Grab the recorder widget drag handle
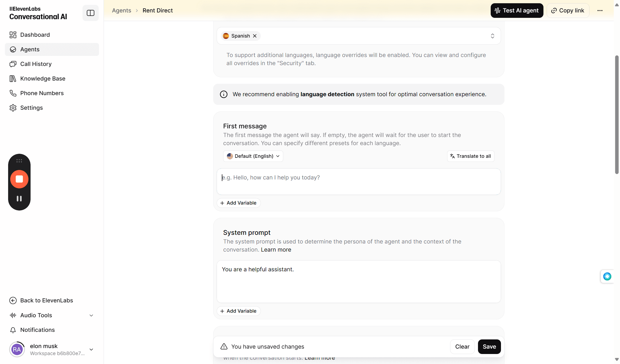 point(19,161)
